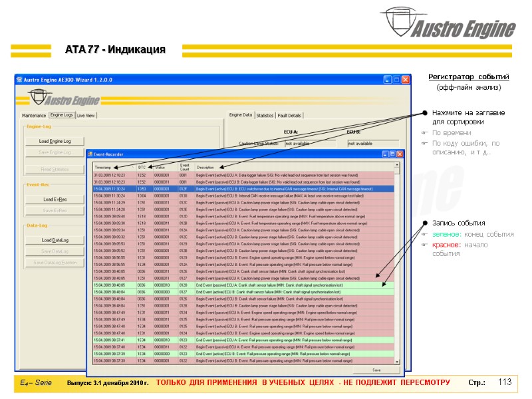The image size is (532, 399).
Task: Click the Austro Engine AE300-Wizard title bar icon
Action: (x=19, y=79)
